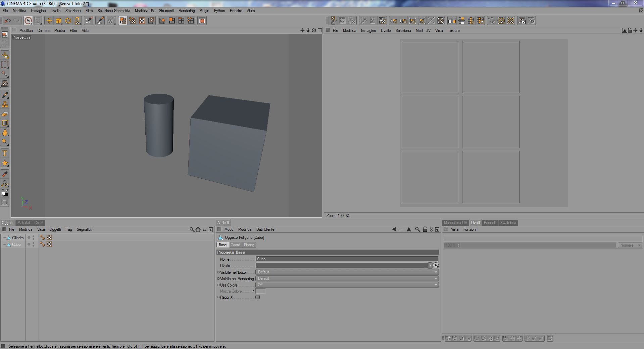The width and height of the screenshot is (644, 349).
Task: Click the lock icon in Attributi panel
Action: tap(425, 229)
